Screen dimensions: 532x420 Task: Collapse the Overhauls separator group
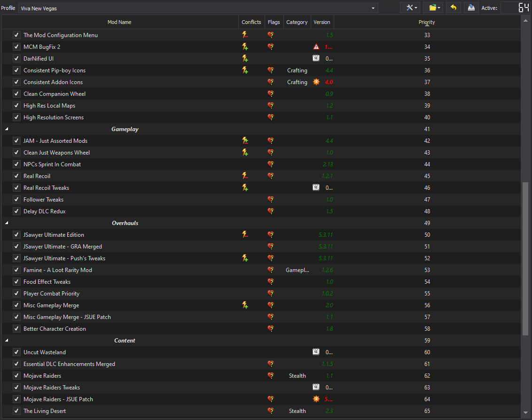click(x=7, y=223)
